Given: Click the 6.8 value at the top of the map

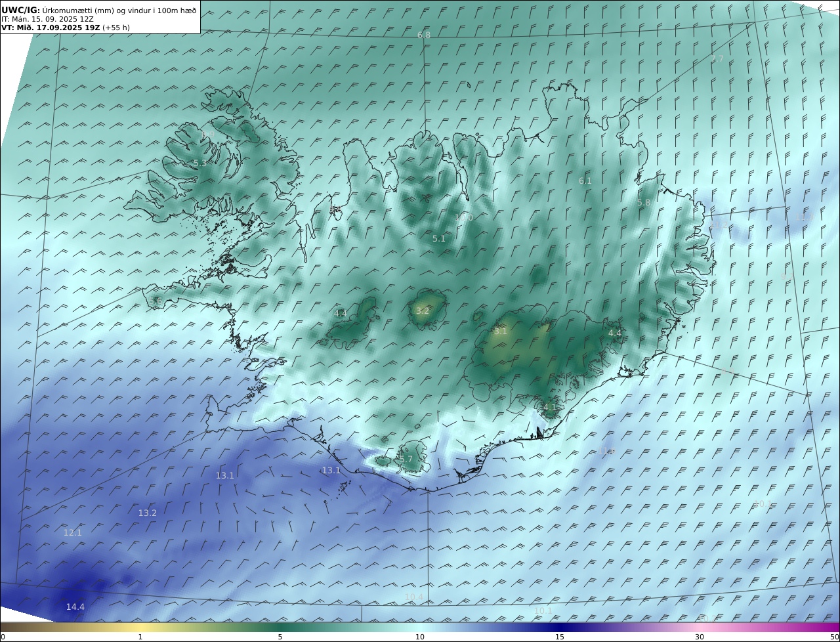Looking at the screenshot, I should coord(424,35).
